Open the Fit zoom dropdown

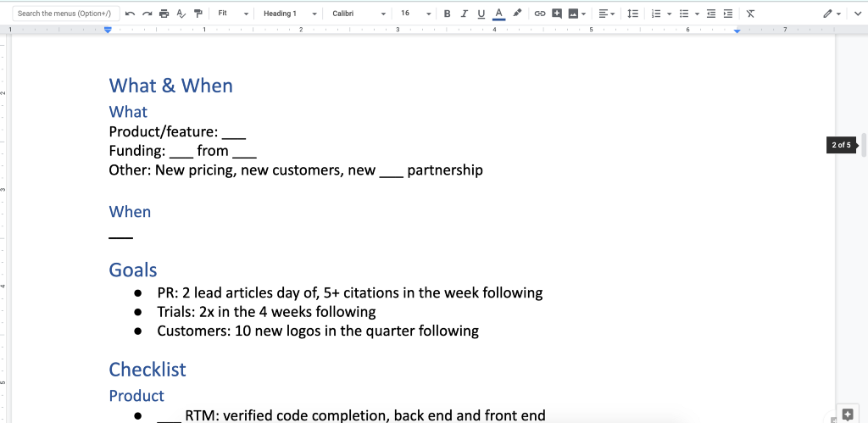pyautogui.click(x=232, y=14)
